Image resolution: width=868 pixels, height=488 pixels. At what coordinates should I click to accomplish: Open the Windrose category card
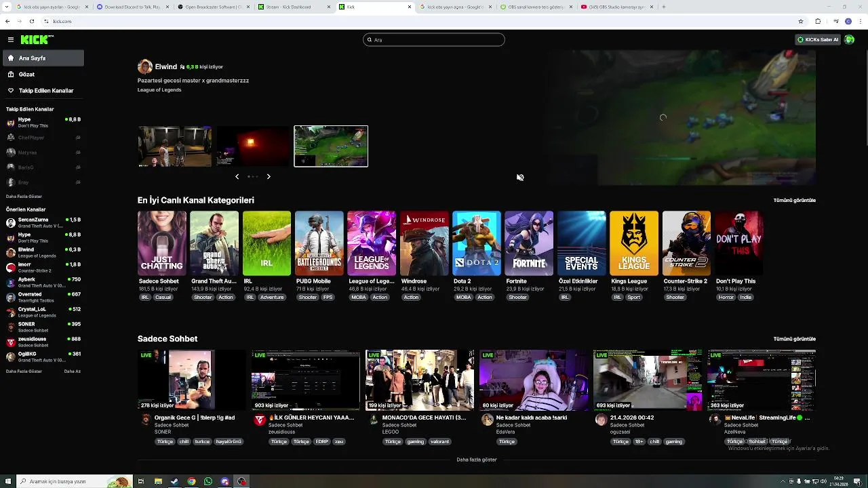pyautogui.click(x=425, y=243)
